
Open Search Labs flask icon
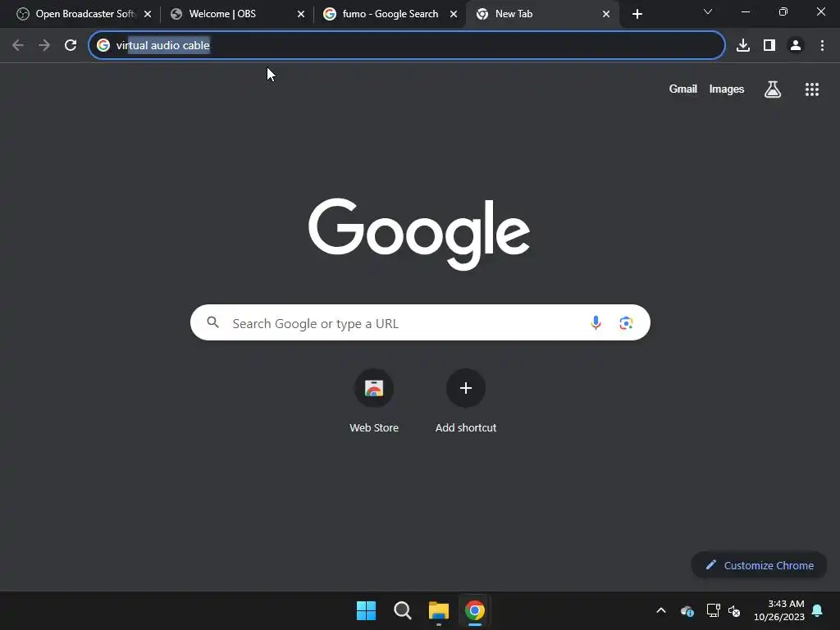773,89
